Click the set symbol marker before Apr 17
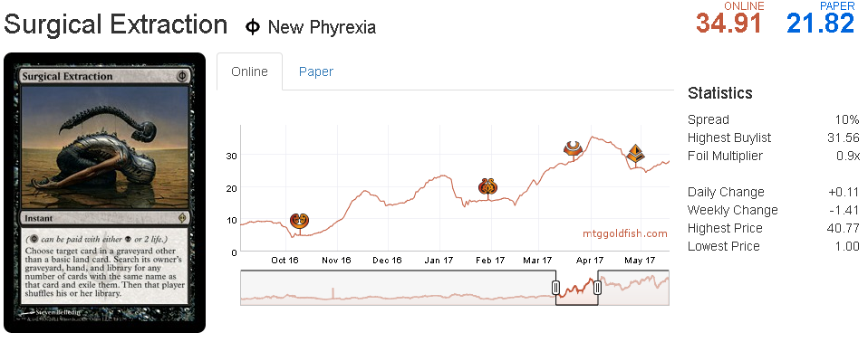Screen dimensions: 868x342 tap(573, 148)
